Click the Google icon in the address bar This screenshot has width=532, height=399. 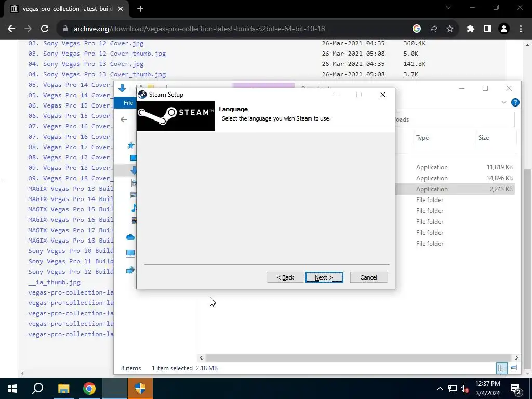coord(416,29)
